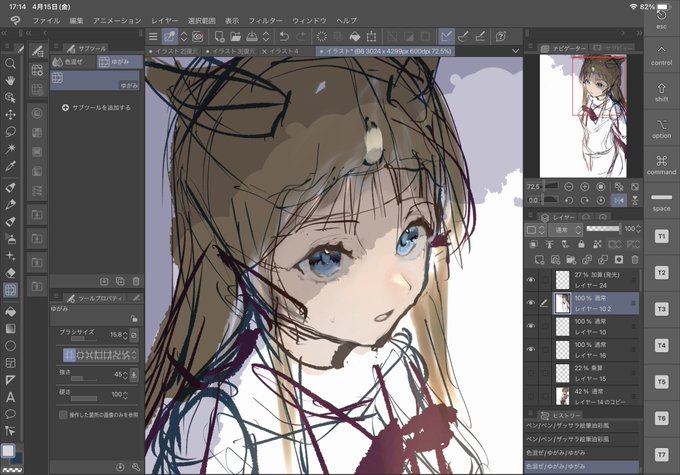Select the Frame border tool
This screenshot has width=680, height=475.
click(x=10, y=363)
